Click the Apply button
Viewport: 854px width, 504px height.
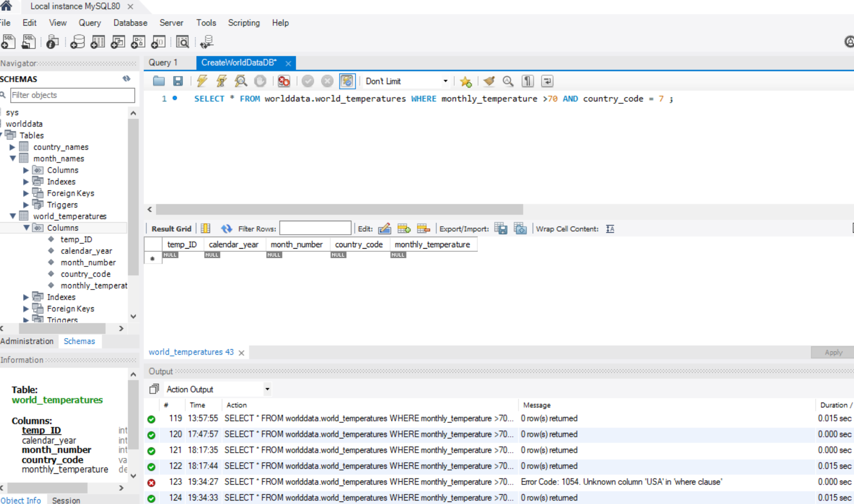coord(833,352)
